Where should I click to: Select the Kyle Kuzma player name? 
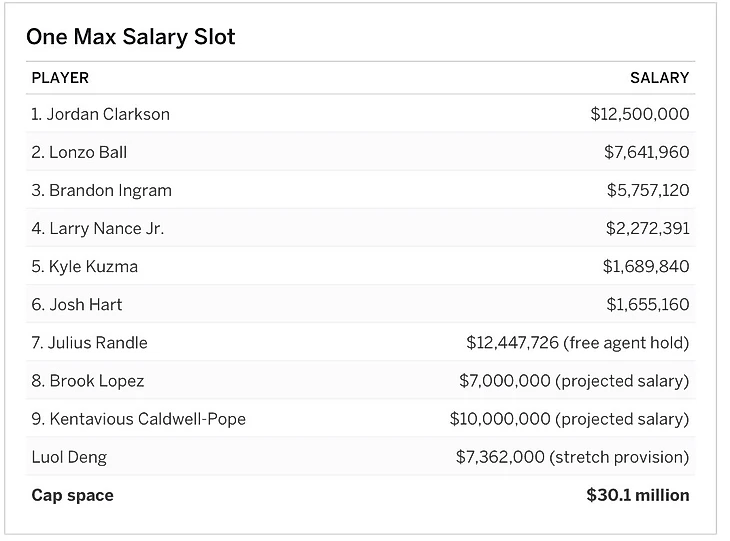[x=85, y=266]
